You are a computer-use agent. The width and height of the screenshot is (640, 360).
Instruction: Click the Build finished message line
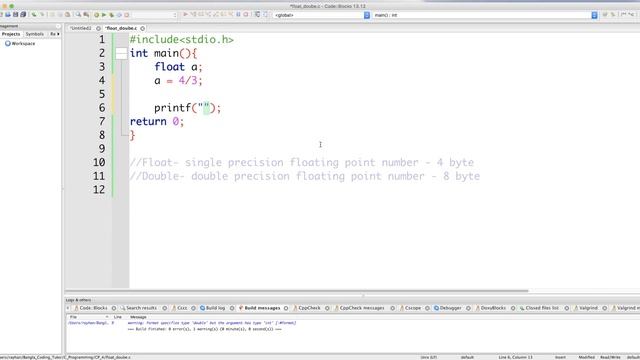204,329
